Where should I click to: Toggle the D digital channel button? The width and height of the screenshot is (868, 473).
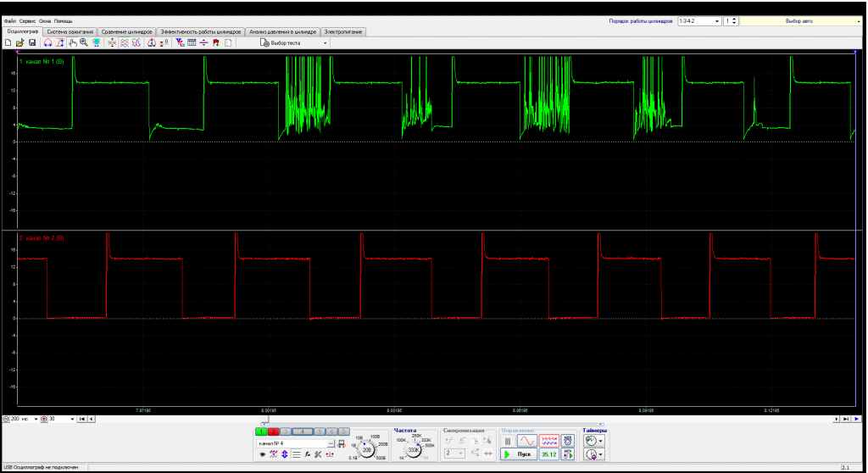344,431
